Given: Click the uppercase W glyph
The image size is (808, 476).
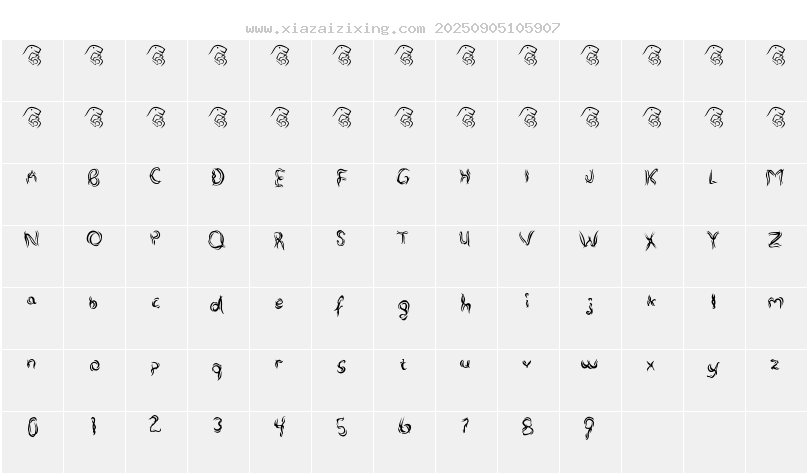Looking at the screenshot, I should pos(589,240).
